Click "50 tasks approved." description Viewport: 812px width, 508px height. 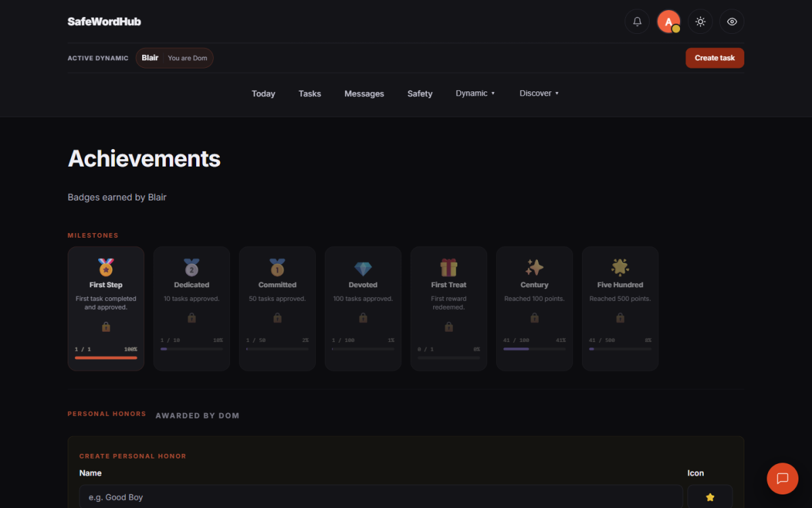tap(277, 299)
